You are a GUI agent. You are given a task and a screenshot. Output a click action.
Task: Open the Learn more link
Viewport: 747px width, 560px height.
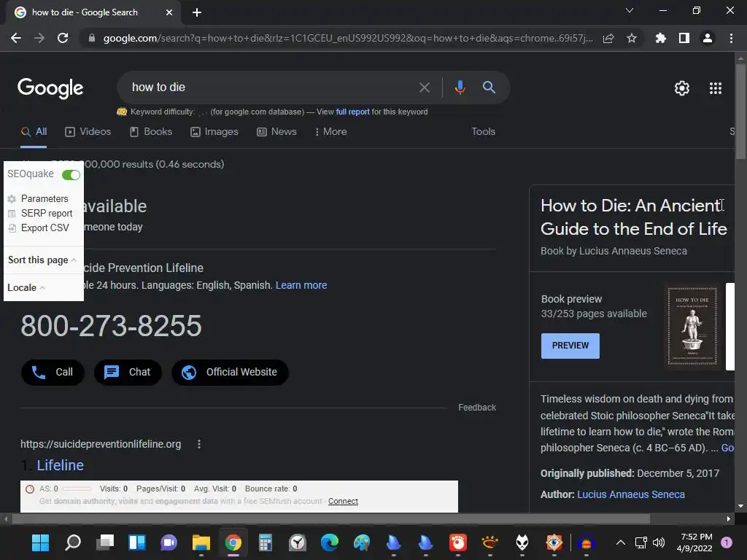pyautogui.click(x=301, y=285)
